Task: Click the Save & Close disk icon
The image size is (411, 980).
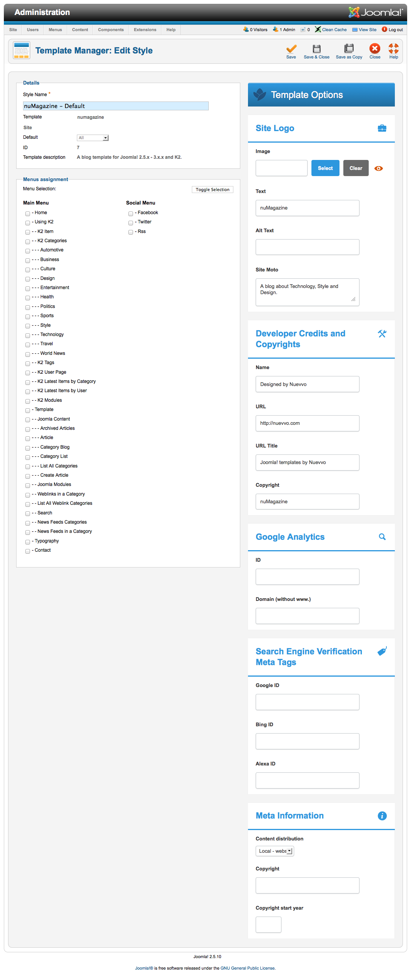Action: (x=316, y=48)
